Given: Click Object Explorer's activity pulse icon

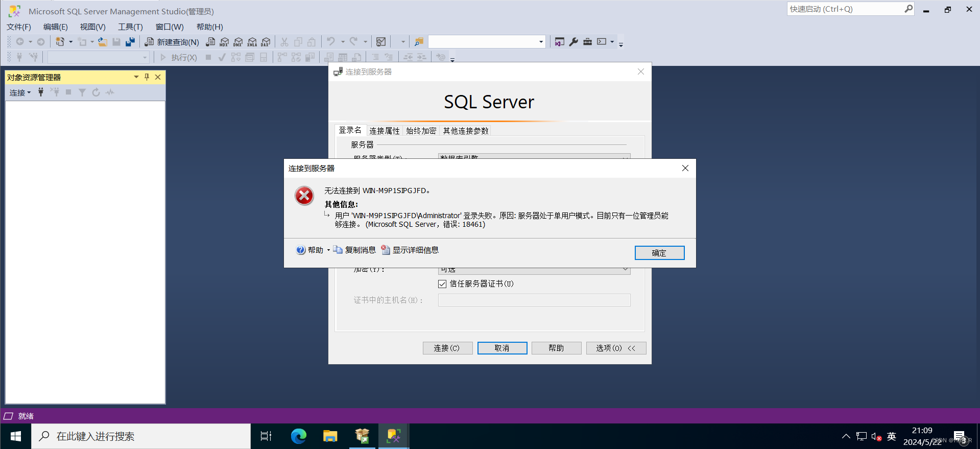Looking at the screenshot, I should tap(110, 92).
